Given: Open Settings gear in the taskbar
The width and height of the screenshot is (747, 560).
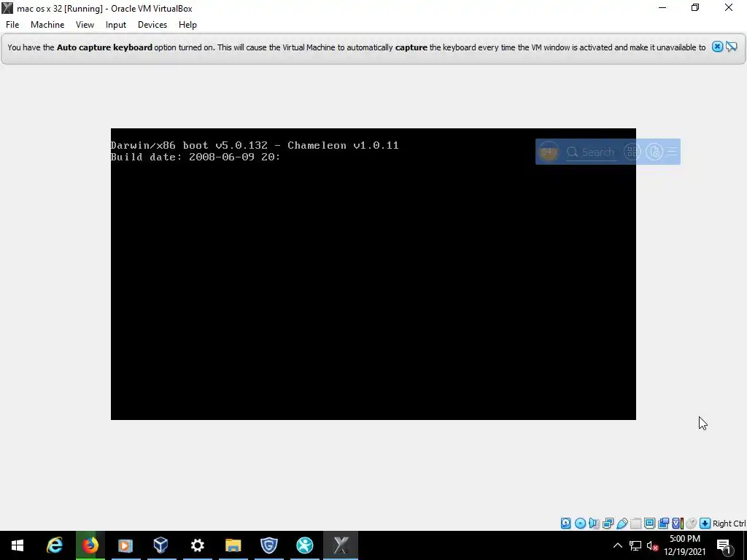Looking at the screenshot, I should point(197,545).
